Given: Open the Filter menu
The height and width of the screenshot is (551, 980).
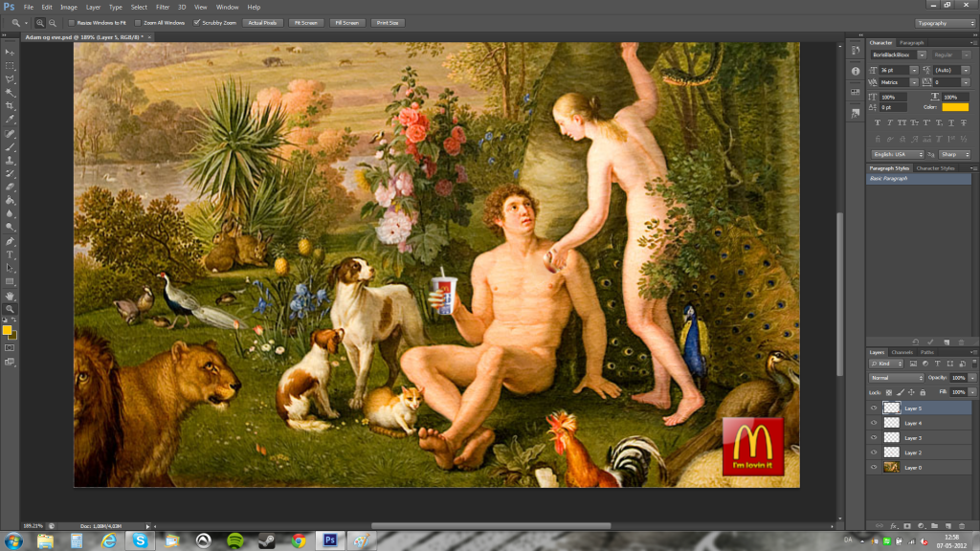Looking at the screenshot, I should 163,7.
